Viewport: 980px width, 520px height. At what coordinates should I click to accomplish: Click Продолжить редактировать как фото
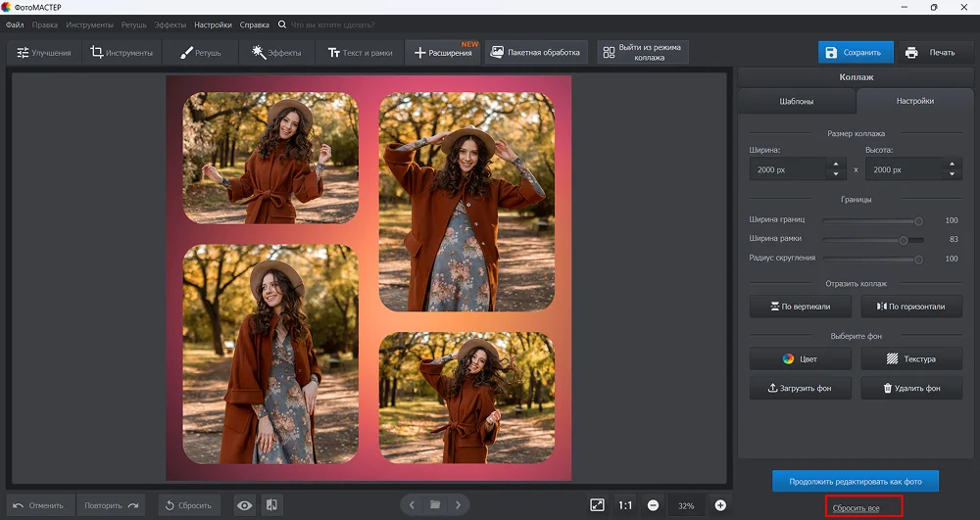tap(855, 481)
